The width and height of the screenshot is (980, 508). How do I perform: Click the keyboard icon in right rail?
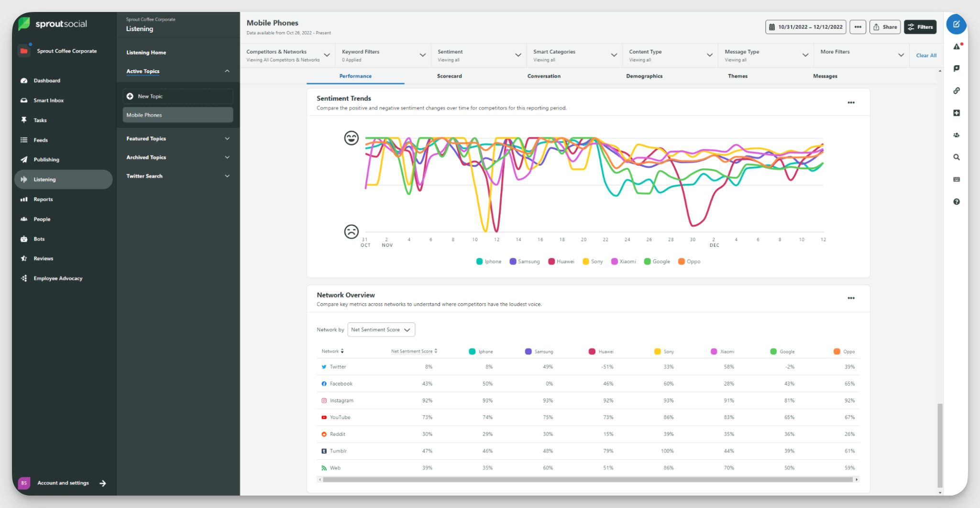957,179
